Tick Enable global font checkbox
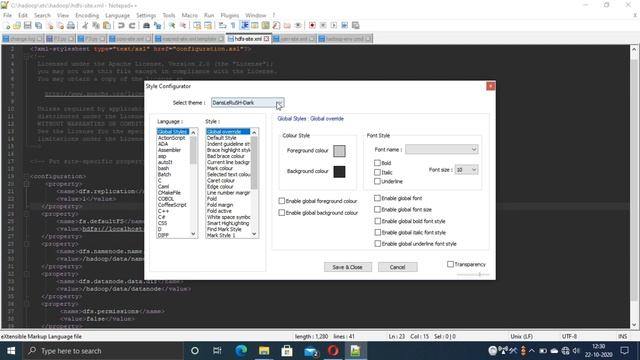The width and height of the screenshot is (640, 360). [378, 198]
